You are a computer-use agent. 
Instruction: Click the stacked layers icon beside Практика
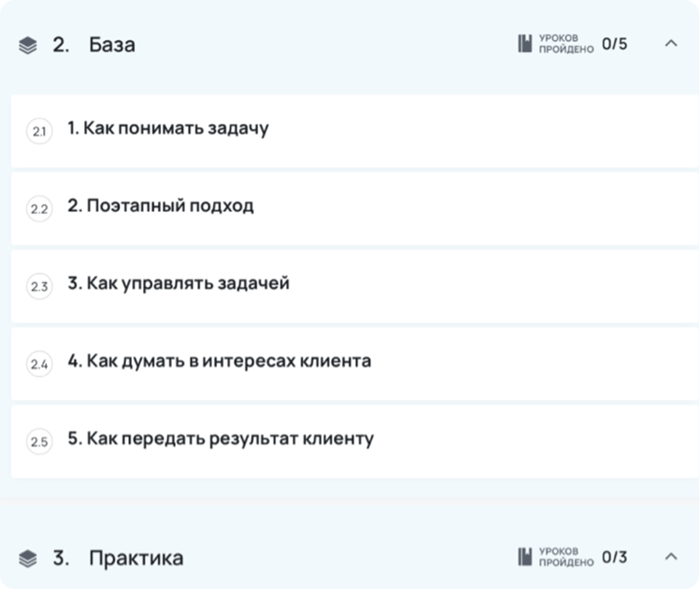pyautogui.click(x=28, y=558)
